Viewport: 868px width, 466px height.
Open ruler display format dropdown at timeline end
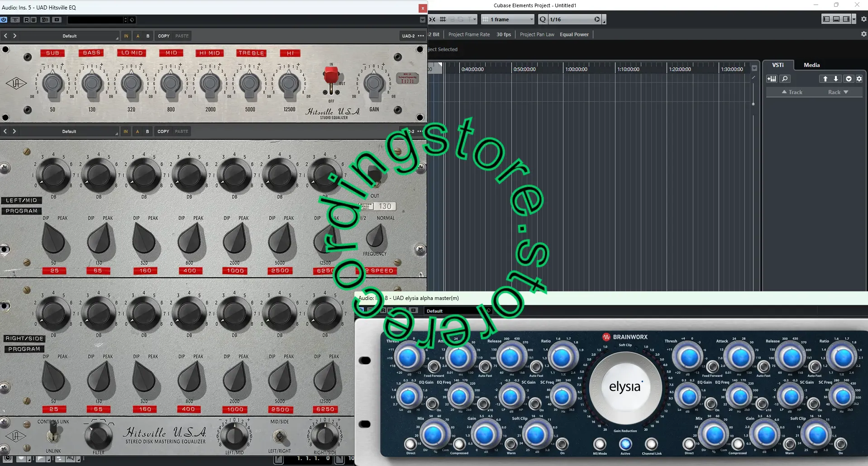[x=754, y=68]
